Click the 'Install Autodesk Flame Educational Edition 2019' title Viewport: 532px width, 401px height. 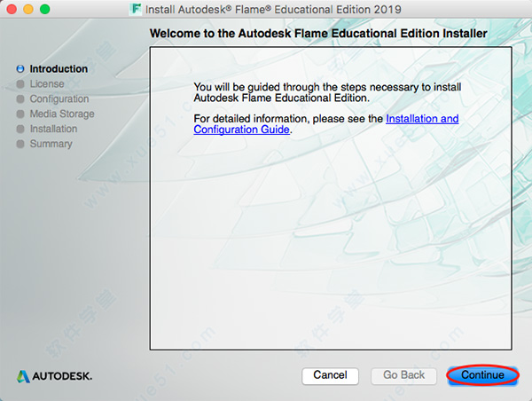coord(273,10)
